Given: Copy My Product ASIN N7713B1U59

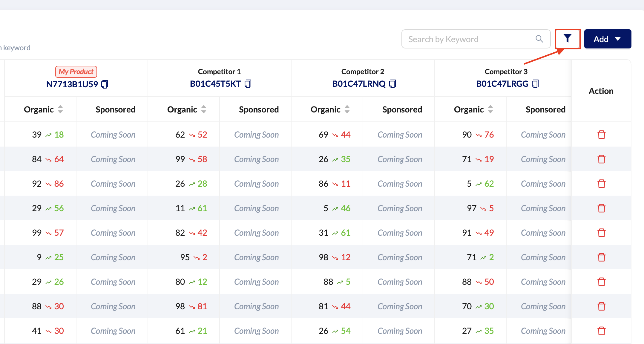Looking at the screenshot, I should click(105, 84).
